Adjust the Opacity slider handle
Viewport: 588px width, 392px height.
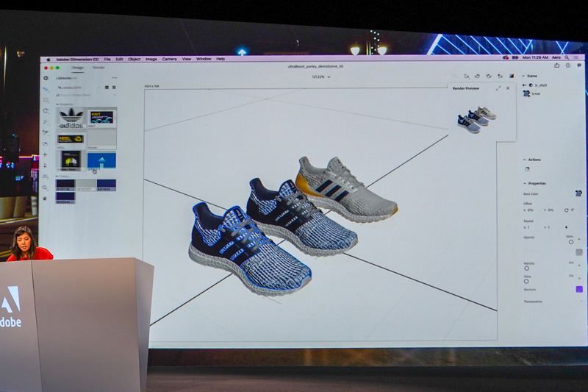pos(571,242)
